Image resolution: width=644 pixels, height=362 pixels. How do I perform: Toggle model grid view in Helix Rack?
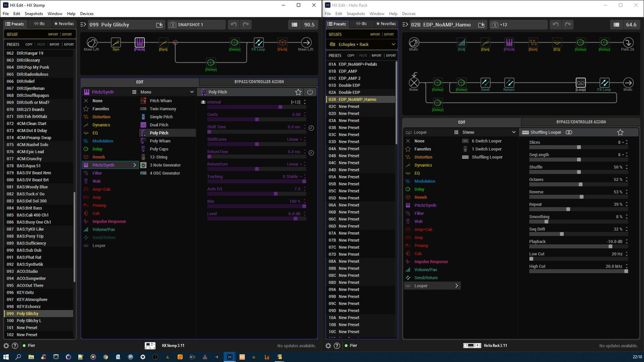click(x=456, y=132)
